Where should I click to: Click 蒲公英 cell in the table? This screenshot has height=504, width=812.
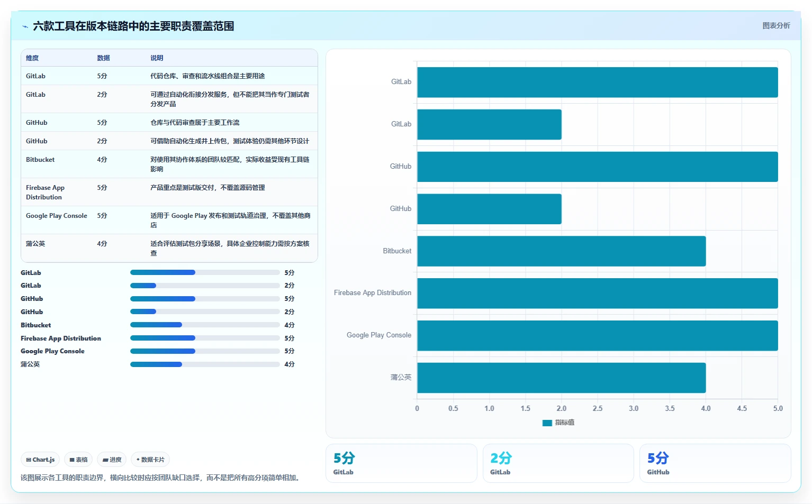[x=35, y=244]
